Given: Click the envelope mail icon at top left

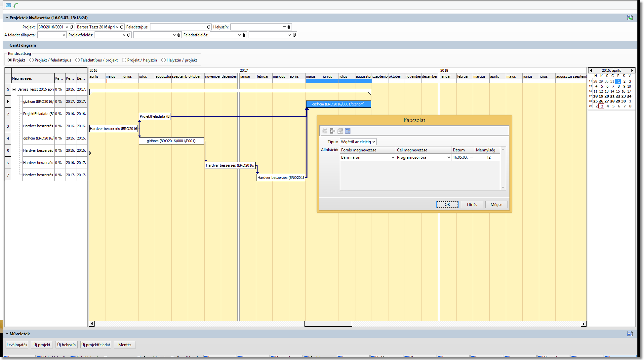Looking at the screenshot, I should point(8,5).
